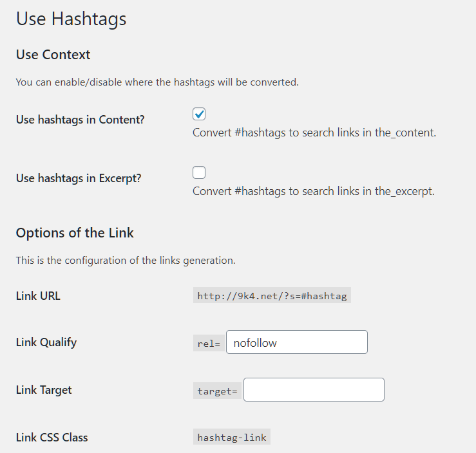The width and height of the screenshot is (476, 453).
Task: Click the Options of the Link heading
Action: point(75,233)
